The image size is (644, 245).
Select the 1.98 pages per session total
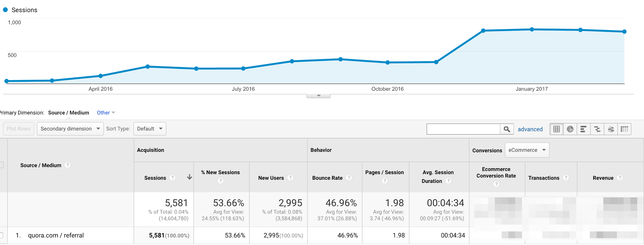[x=394, y=203]
